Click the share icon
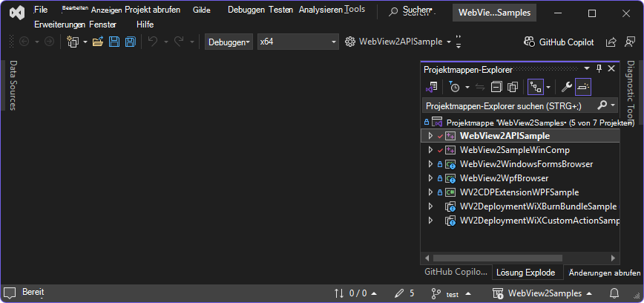644x303 pixels. 611,42
